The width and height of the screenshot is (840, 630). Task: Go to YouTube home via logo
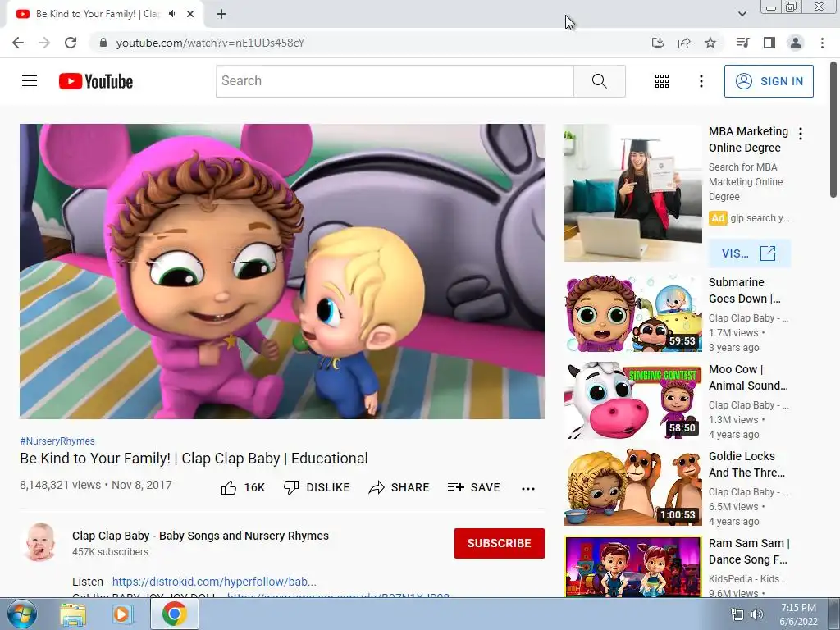click(96, 81)
